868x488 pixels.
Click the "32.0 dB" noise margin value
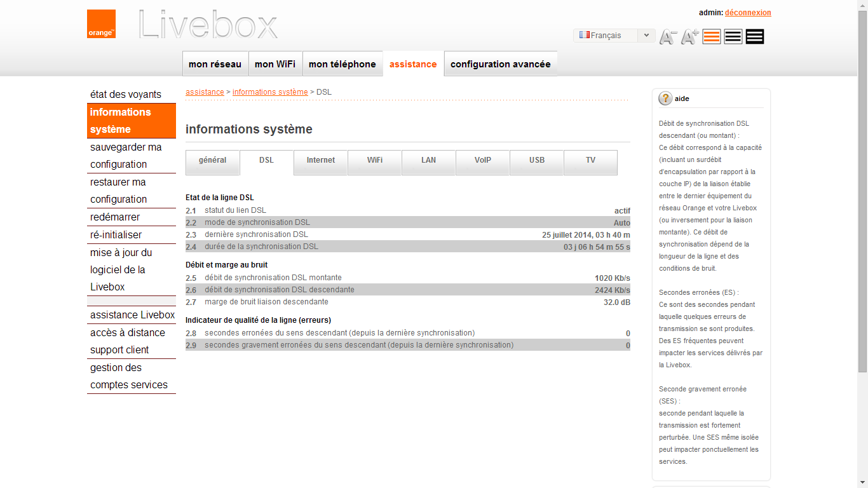tap(616, 302)
